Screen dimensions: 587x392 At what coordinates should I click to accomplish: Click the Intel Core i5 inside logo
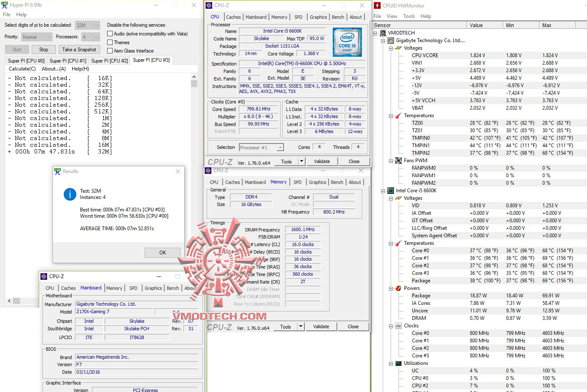[x=347, y=42]
